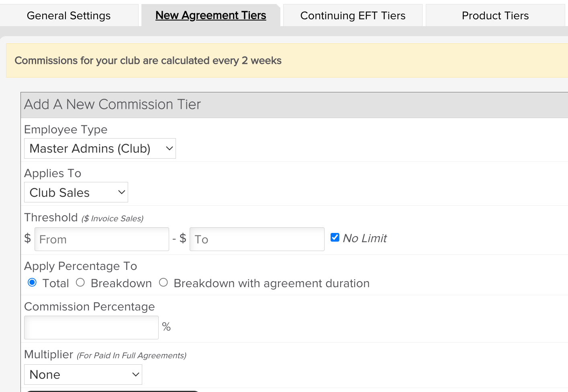Focus the threshold To input field
This screenshot has height=392, width=568.
[x=257, y=239]
